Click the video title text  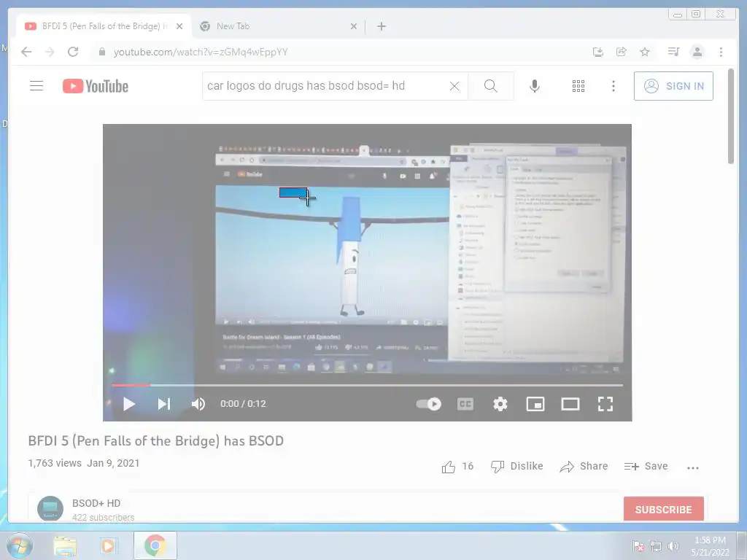coord(156,440)
